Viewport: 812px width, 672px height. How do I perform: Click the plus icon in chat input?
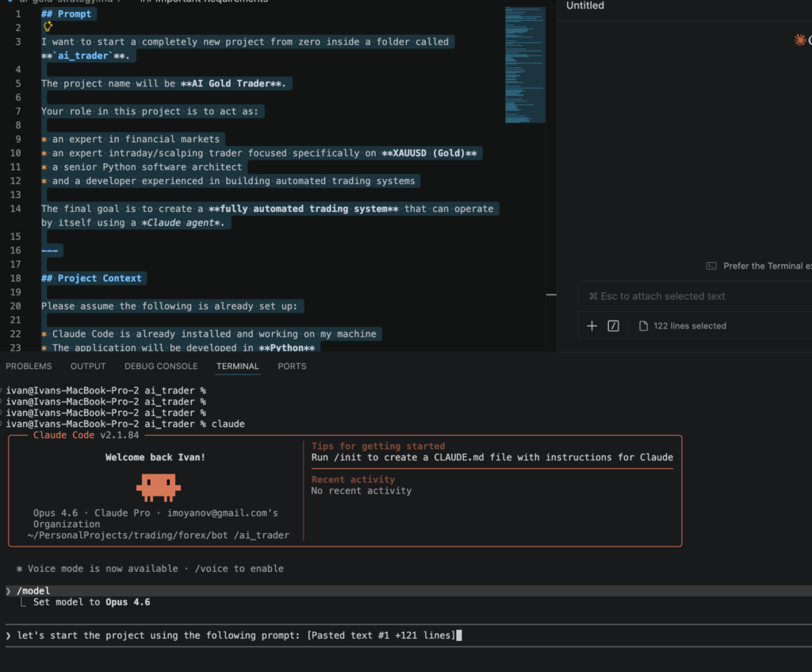tap(592, 326)
